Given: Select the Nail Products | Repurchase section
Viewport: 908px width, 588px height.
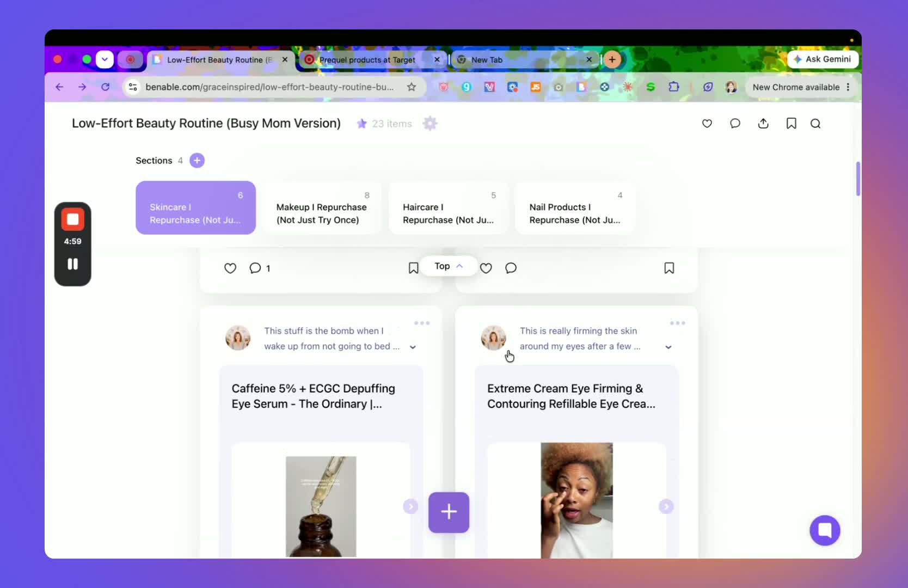Looking at the screenshot, I should coord(575,207).
